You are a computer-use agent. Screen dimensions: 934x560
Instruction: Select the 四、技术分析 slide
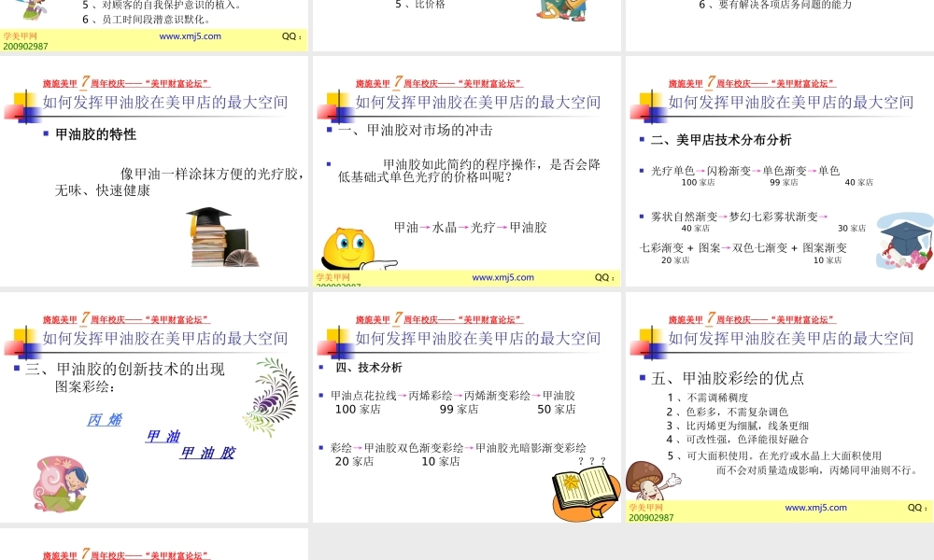(467, 406)
